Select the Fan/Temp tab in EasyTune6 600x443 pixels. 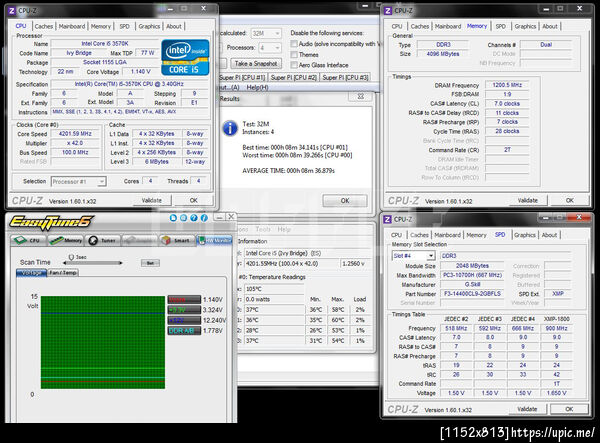pyautogui.click(x=60, y=272)
